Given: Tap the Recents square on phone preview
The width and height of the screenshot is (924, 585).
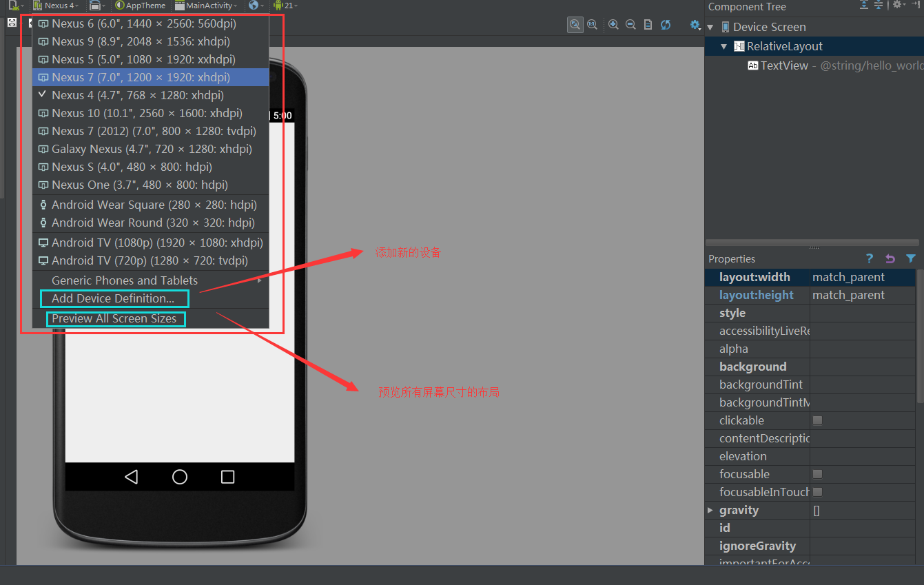Looking at the screenshot, I should click(227, 477).
